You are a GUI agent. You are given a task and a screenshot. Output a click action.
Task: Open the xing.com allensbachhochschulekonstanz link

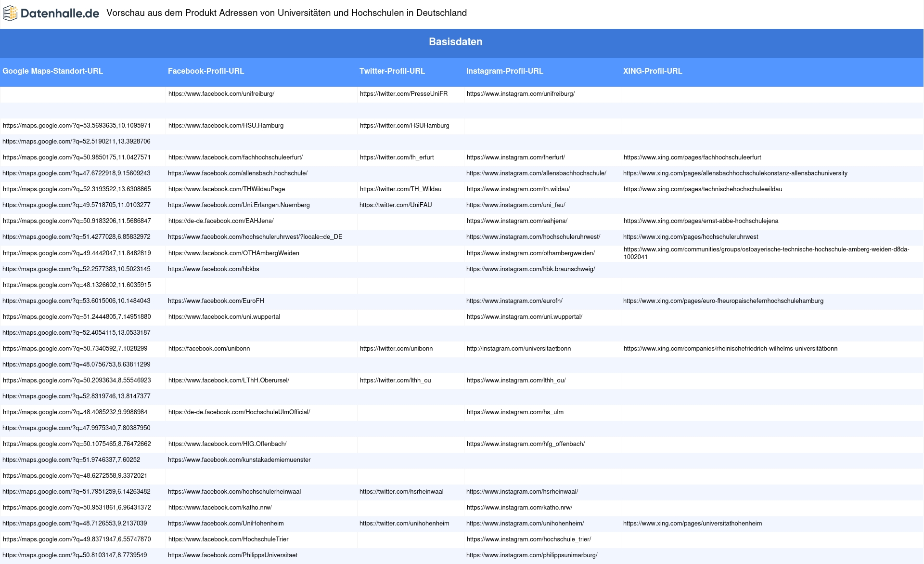tap(735, 173)
